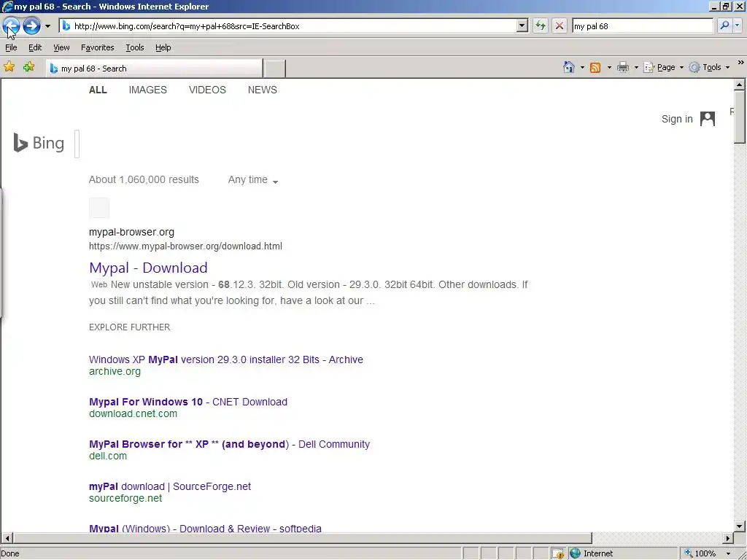Expand the Print dropdown arrow
The height and width of the screenshot is (560, 747).
636,68
